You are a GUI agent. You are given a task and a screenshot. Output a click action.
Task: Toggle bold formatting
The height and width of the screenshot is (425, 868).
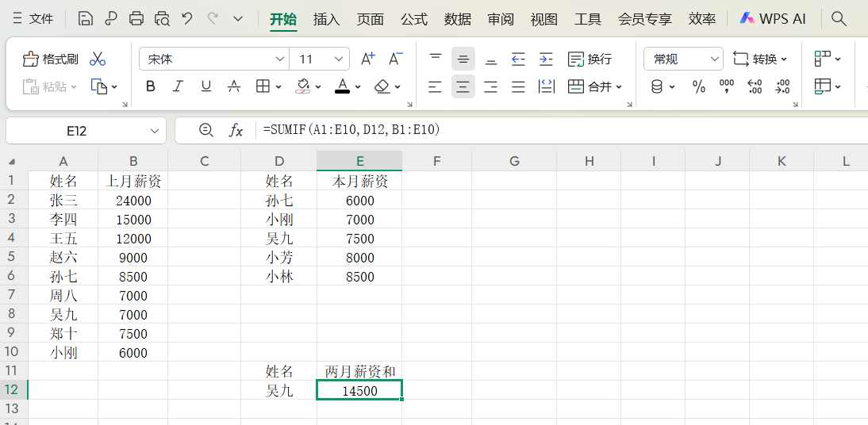151,86
